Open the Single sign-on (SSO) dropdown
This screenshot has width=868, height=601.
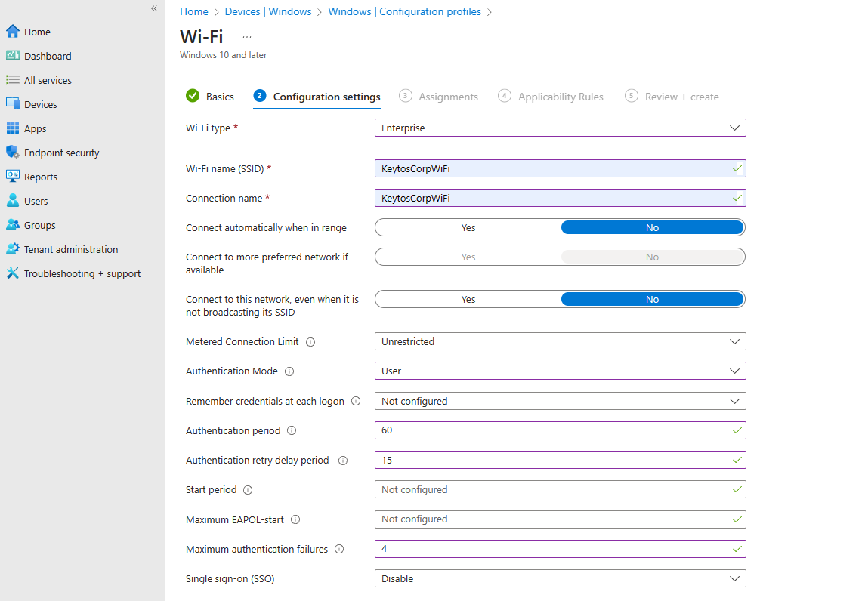tap(561, 578)
